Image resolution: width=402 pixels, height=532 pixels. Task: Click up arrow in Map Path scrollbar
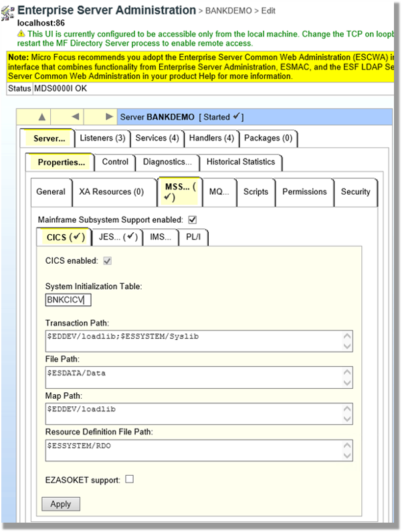coord(347,408)
